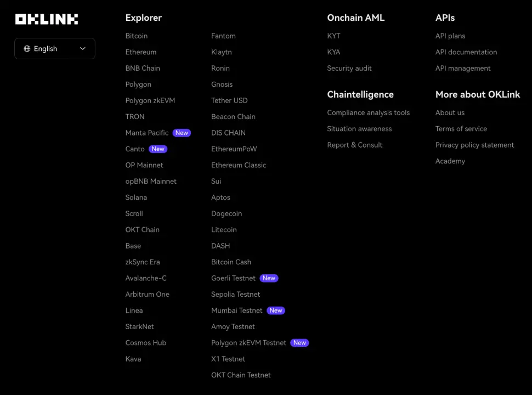
Task: Visit the OKT Chain Testnet link
Action: pos(241,375)
